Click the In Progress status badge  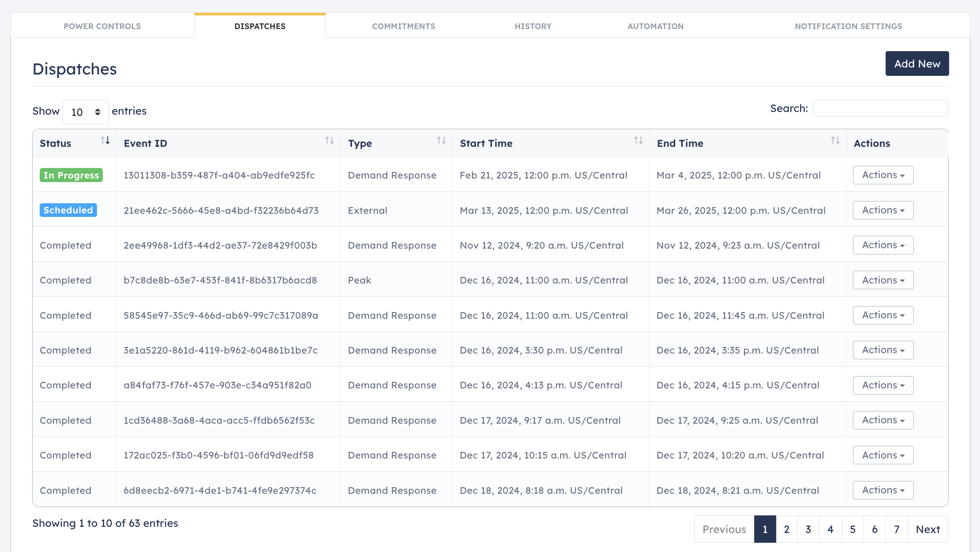click(x=71, y=175)
